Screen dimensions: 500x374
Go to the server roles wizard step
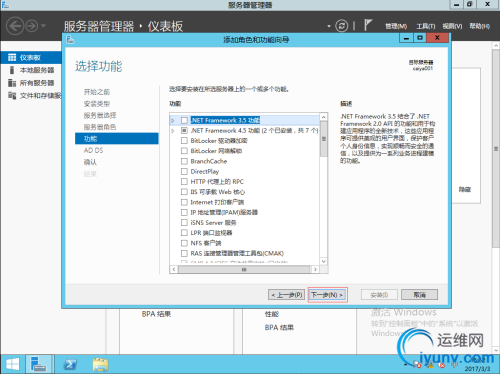(x=100, y=127)
